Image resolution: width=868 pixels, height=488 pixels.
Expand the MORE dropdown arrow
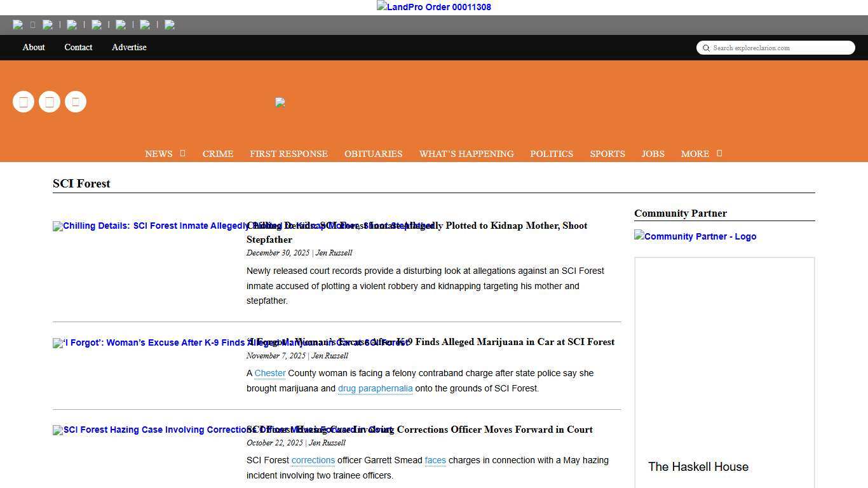coord(719,153)
